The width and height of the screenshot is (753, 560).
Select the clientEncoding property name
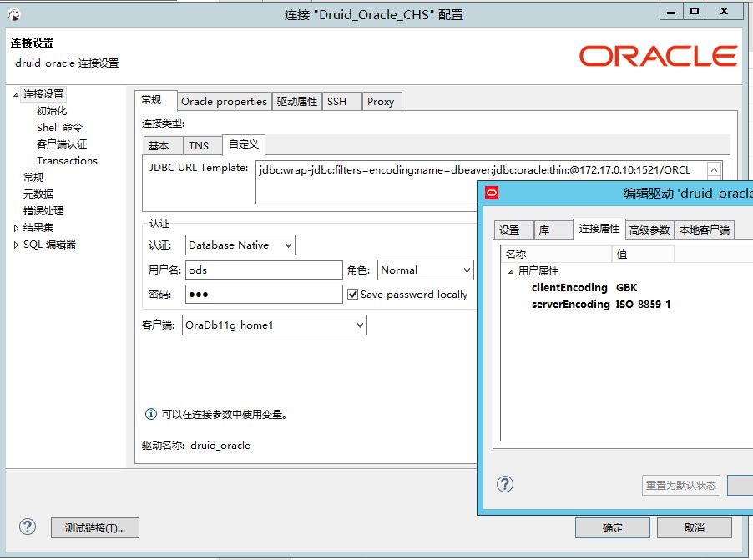pyautogui.click(x=569, y=288)
